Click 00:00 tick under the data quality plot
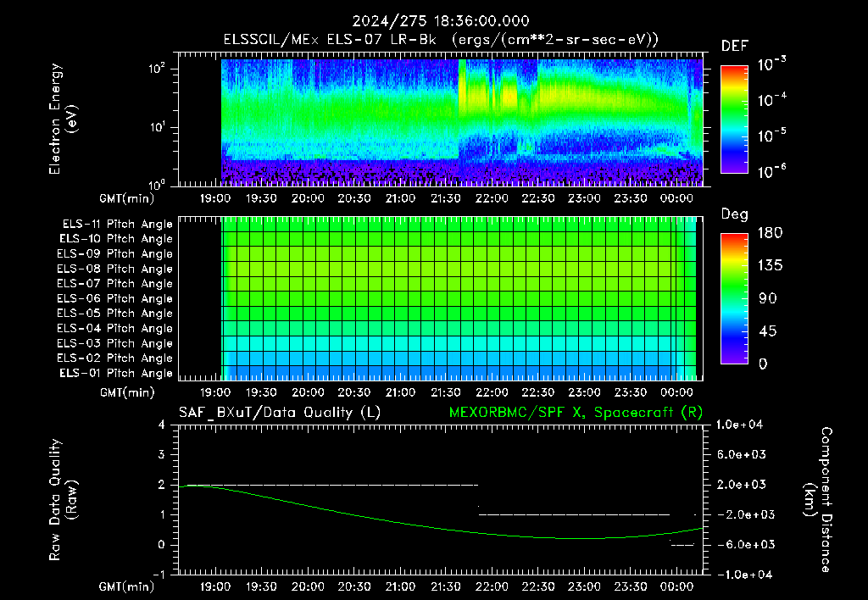Screen dimensions: 868x600 tap(676, 586)
